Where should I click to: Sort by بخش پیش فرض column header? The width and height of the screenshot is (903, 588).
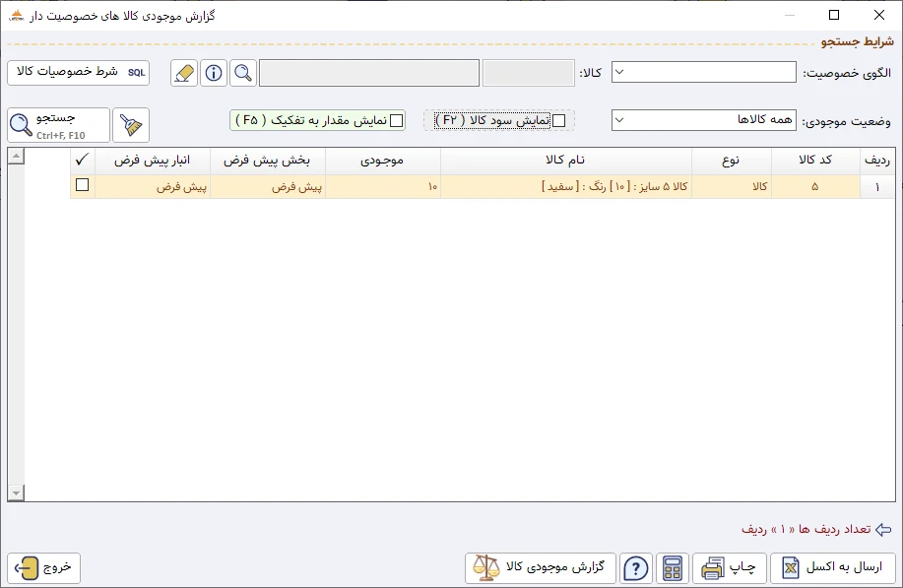(x=268, y=161)
